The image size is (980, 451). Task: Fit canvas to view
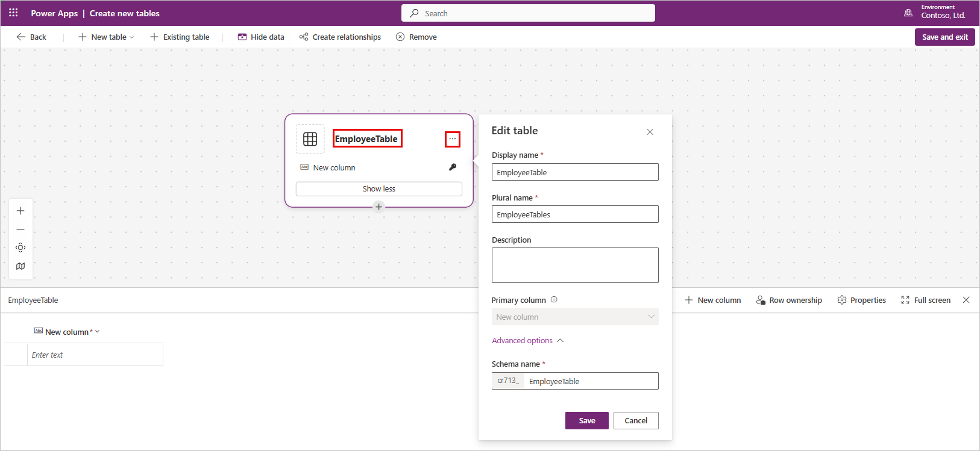(20, 247)
